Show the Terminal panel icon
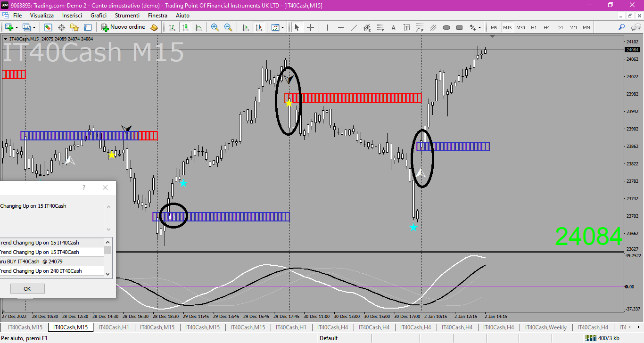 (87, 27)
